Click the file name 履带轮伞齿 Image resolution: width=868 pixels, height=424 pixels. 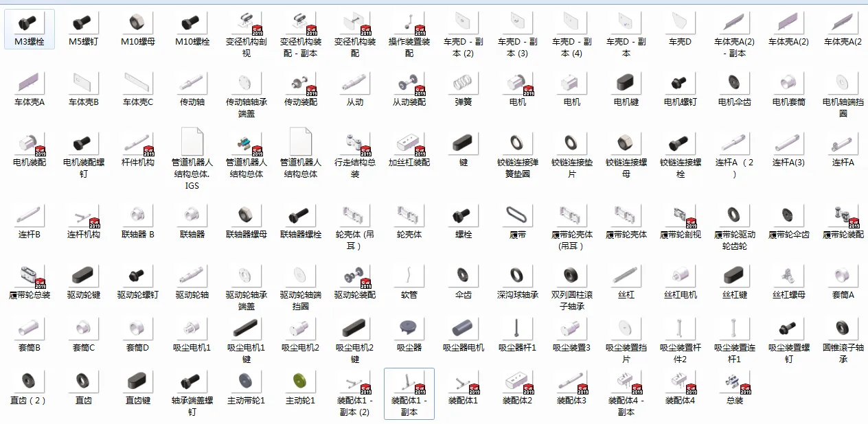point(788,235)
